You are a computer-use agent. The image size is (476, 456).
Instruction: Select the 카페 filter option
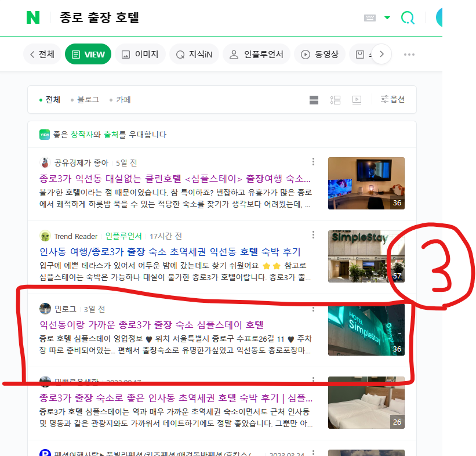(120, 100)
